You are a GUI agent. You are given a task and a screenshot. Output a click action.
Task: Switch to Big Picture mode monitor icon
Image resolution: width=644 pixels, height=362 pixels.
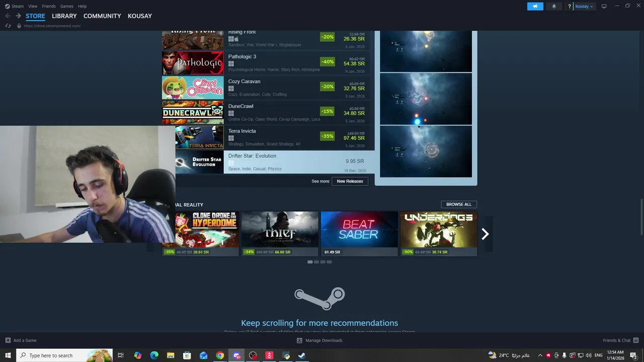(604, 6)
